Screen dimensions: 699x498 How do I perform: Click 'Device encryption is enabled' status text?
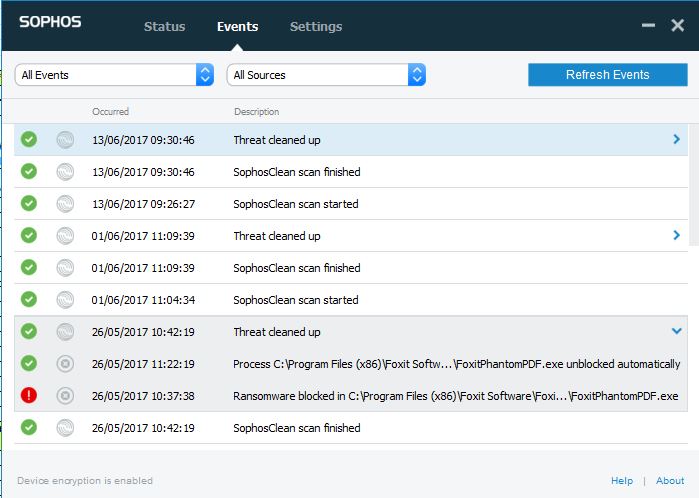pyautogui.click(x=85, y=481)
